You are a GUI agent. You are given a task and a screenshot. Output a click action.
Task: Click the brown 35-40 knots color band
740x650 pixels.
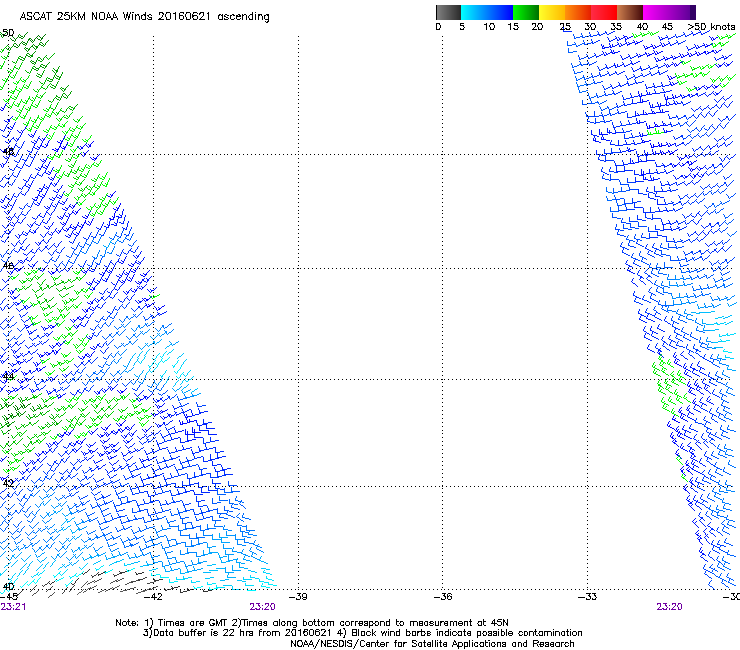(630, 12)
